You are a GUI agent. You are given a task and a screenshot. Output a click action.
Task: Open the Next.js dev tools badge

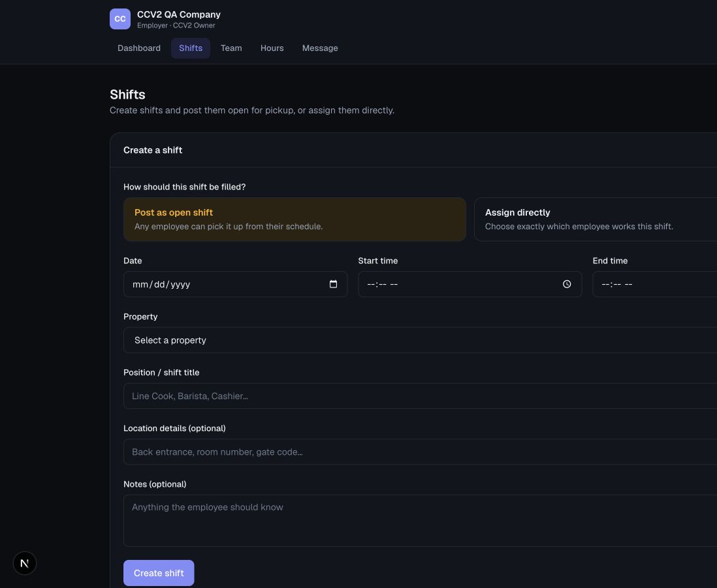(25, 563)
